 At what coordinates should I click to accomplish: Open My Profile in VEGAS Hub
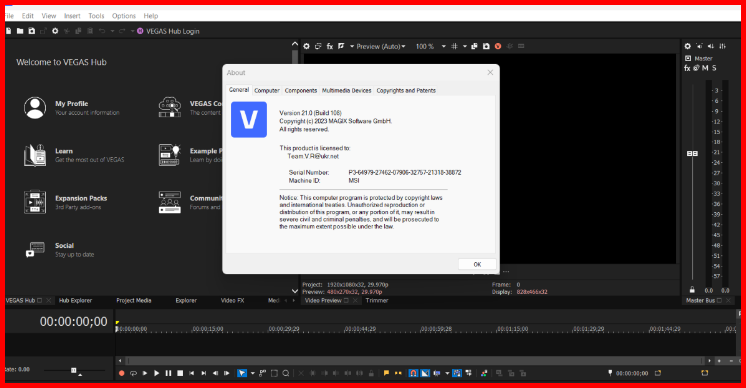71,108
